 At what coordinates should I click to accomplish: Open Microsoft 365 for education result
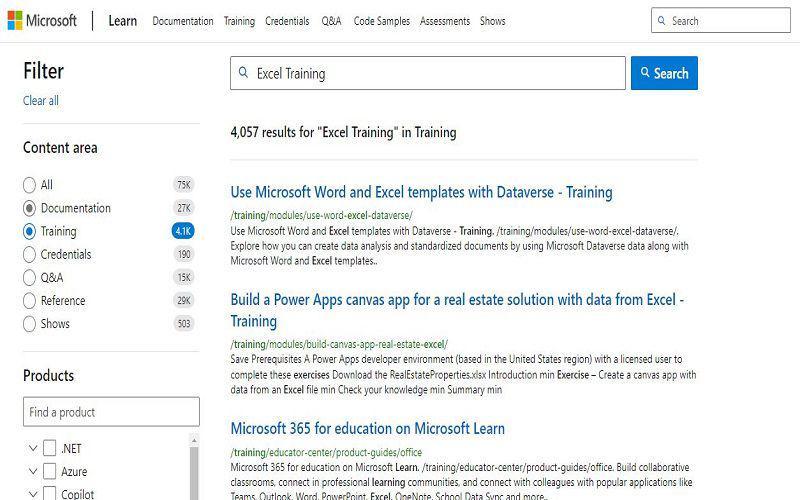point(368,429)
